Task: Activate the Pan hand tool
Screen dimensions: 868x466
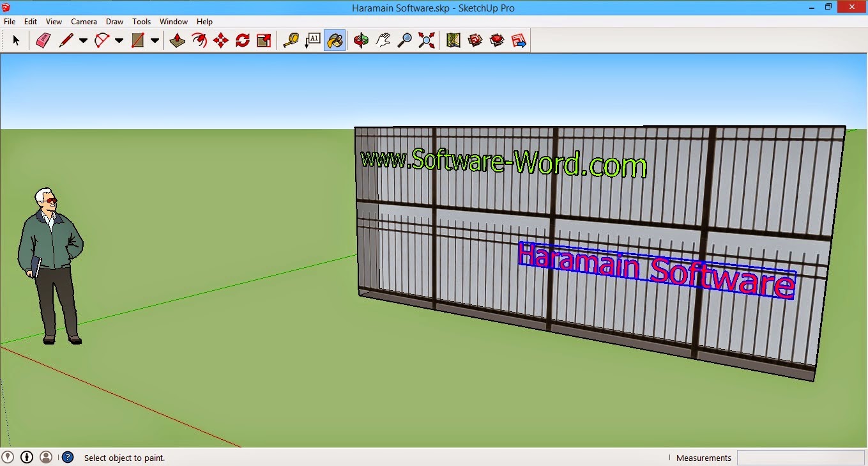Action: pos(383,41)
